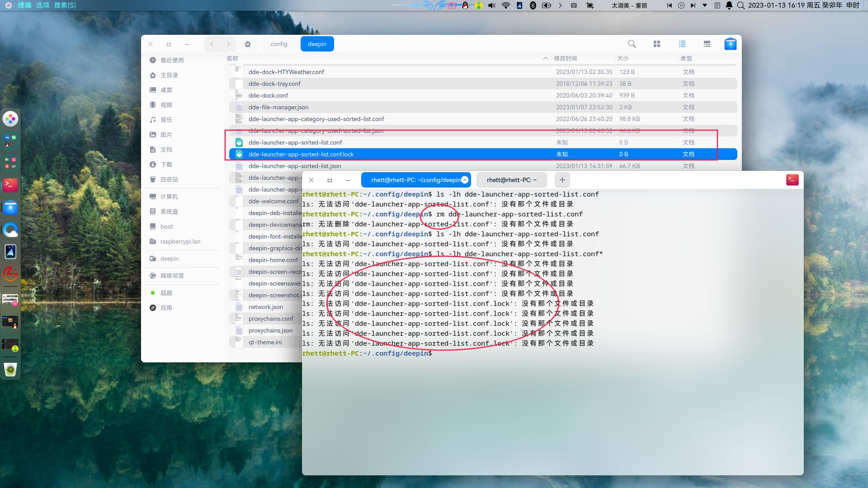Open the trash bin at the dock bottom
The width and height of the screenshot is (868, 488).
click(10, 370)
